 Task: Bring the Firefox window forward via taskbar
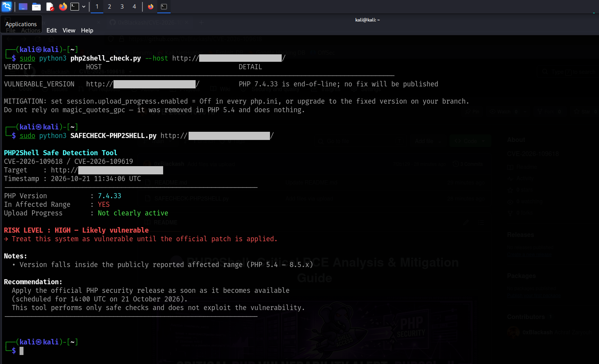click(x=151, y=7)
